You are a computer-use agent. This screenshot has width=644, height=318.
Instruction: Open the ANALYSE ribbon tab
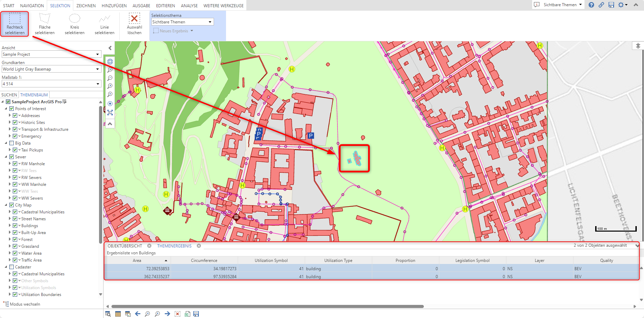pyautogui.click(x=189, y=6)
